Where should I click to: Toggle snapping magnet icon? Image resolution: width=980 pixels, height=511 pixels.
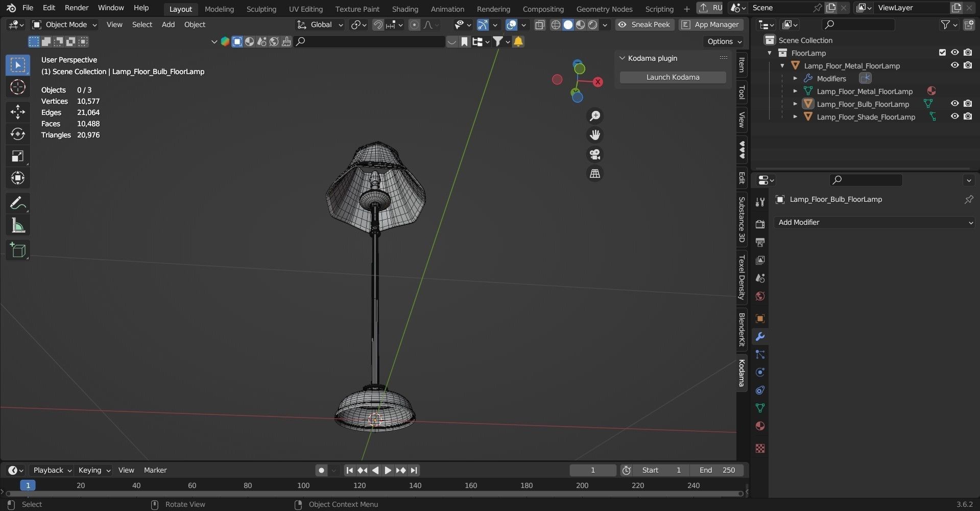click(378, 25)
